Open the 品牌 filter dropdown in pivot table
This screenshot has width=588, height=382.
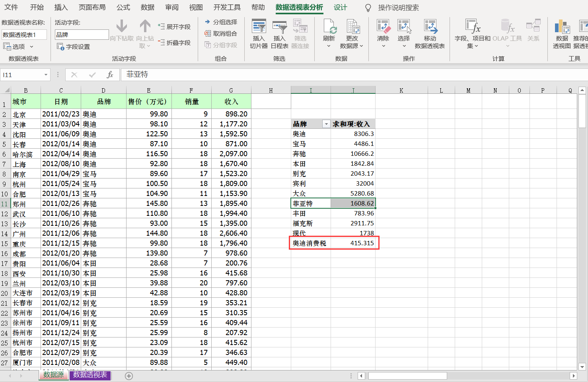(x=326, y=124)
